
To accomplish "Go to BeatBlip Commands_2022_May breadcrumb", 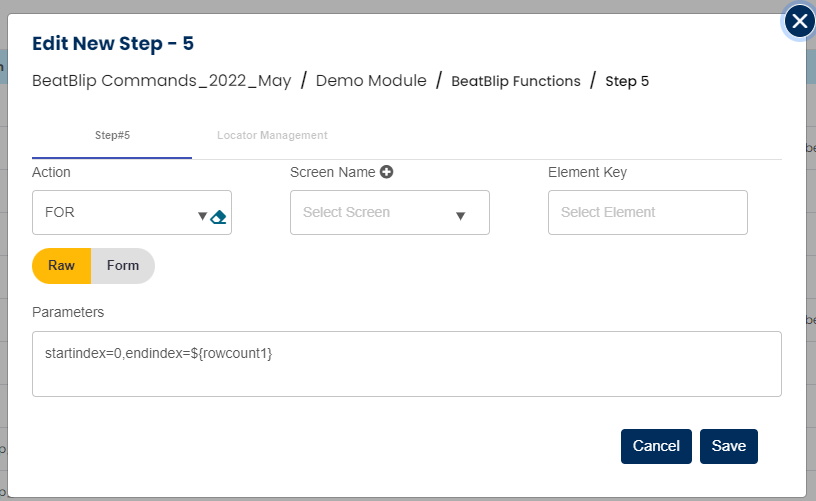I will 162,81.
